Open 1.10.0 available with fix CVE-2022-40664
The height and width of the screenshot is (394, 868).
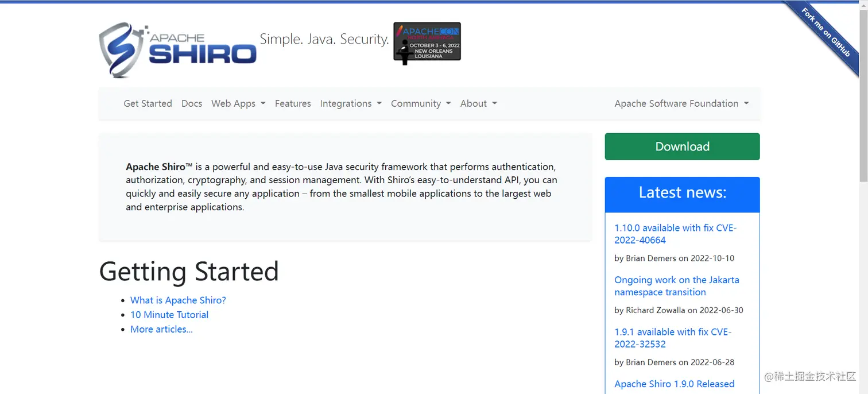click(x=675, y=234)
